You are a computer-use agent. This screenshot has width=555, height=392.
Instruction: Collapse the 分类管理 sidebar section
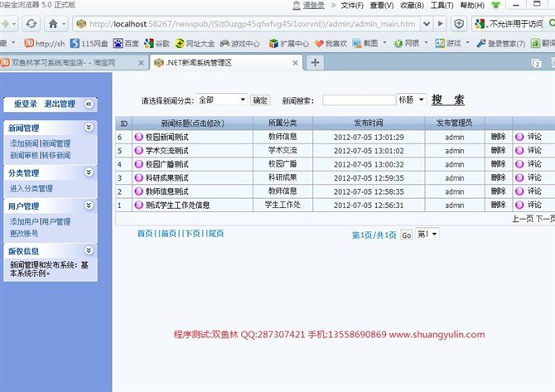pos(89,172)
